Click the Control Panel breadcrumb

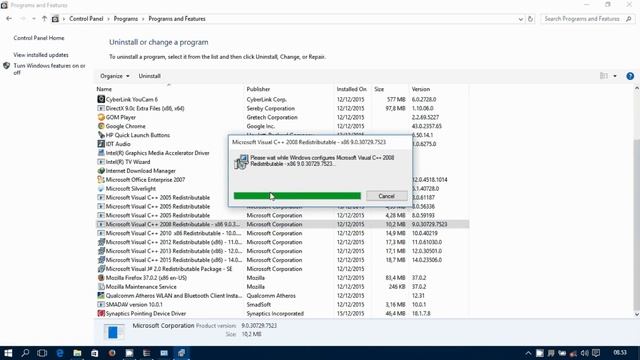[86, 19]
